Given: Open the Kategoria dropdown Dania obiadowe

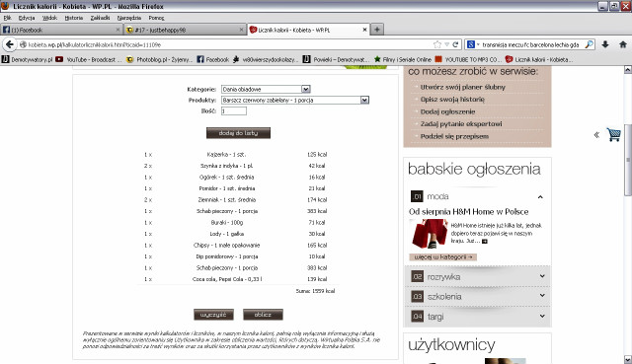Looking at the screenshot, I should point(266,89).
